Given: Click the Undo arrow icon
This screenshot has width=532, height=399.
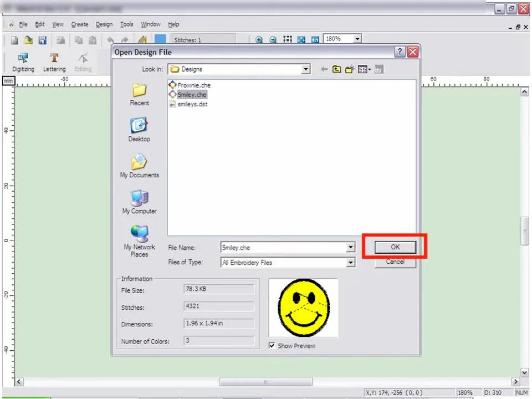Looking at the screenshot, I should [111, 40].
